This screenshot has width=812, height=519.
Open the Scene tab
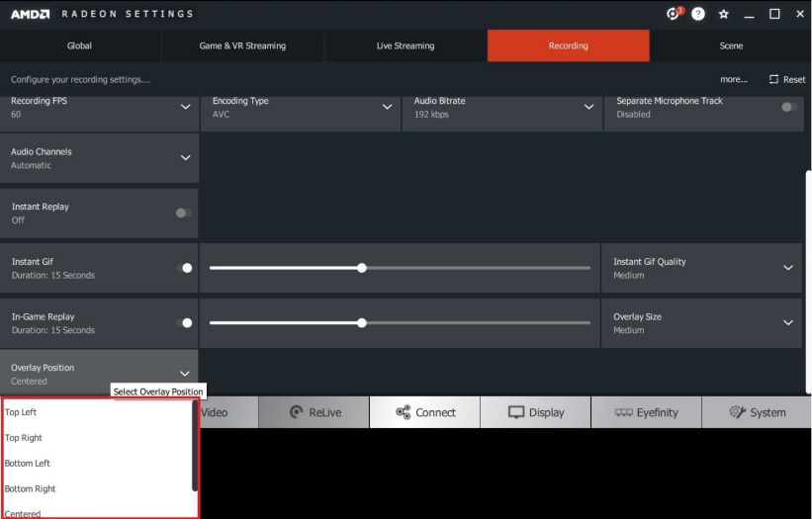tap(731, 45)
